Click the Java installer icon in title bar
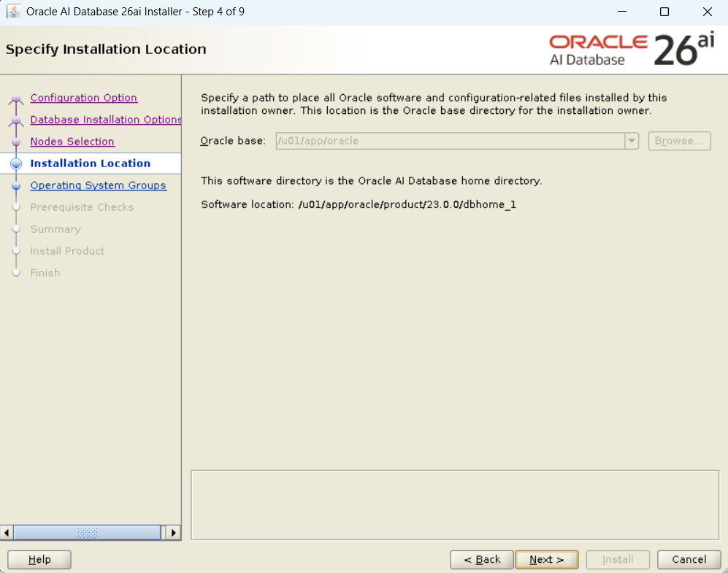The width and height of the screenshot is (728, 573). pyautogui.click(x=13, y=12)
